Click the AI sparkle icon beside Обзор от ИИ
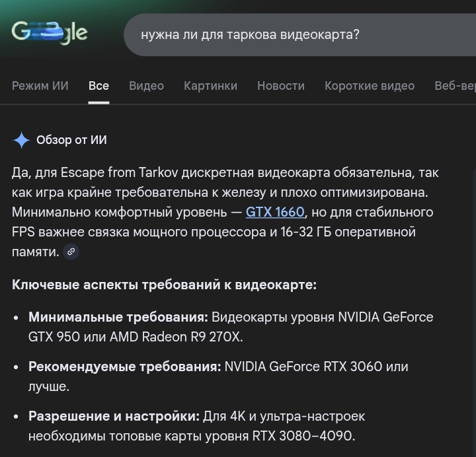This screenshot has width=476, height=457. coord(21,140)
